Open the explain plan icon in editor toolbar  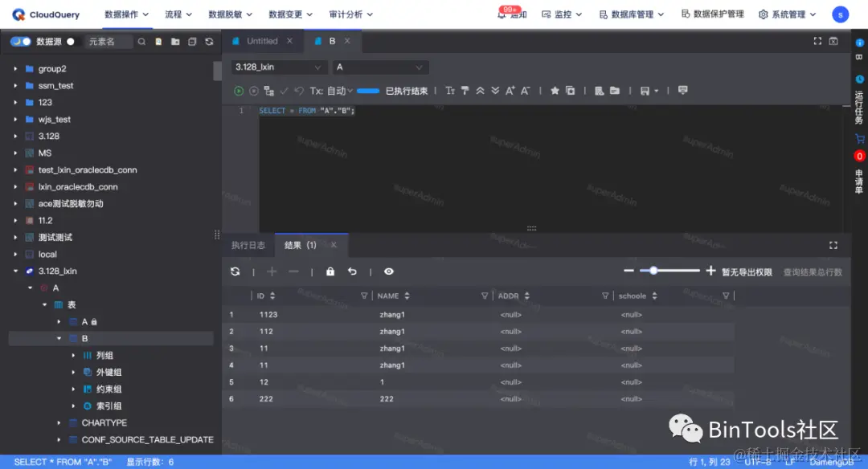coord(269,91)
